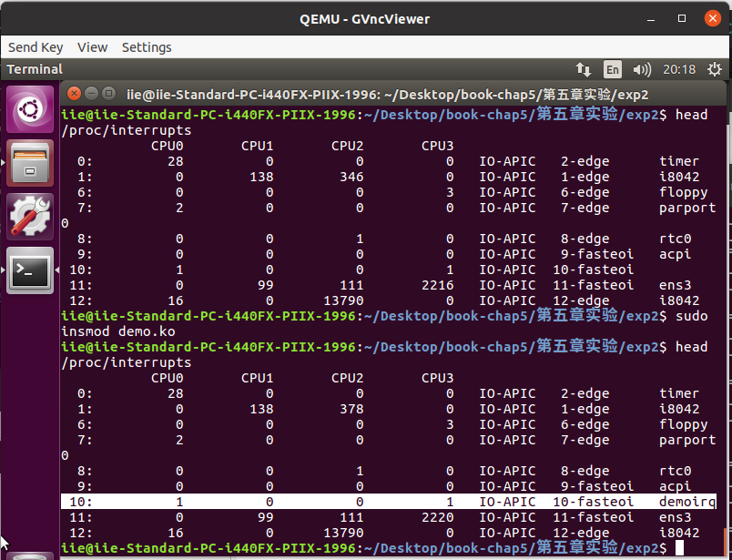Click the 'sudo' command word
The image size is (732, 560).
(x=691, y=316)
